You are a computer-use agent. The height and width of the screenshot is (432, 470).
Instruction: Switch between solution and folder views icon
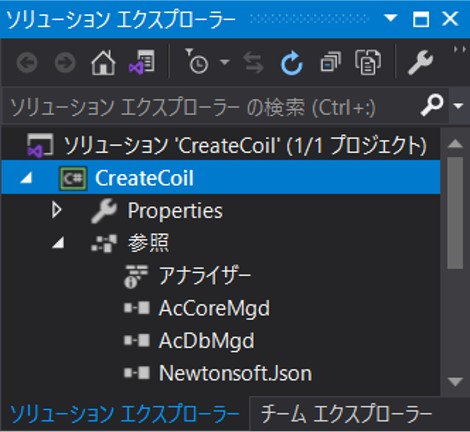142,62
